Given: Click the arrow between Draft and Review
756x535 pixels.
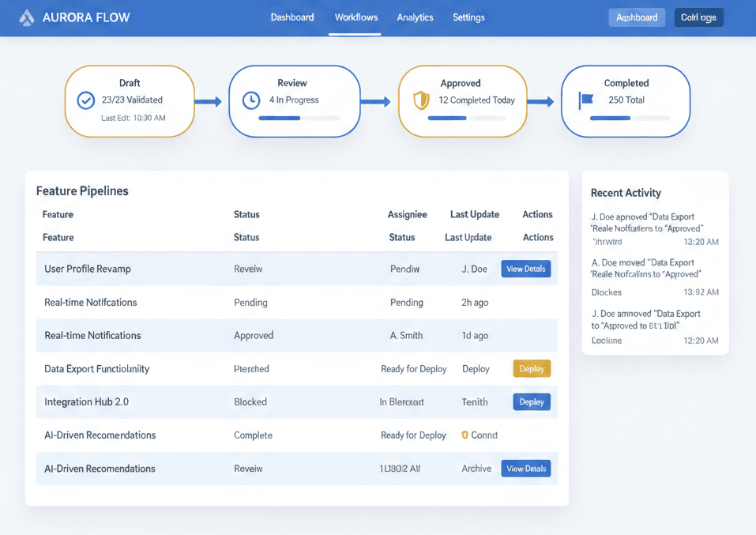Looking at the screenshot, I should click(x=208, y=101).
